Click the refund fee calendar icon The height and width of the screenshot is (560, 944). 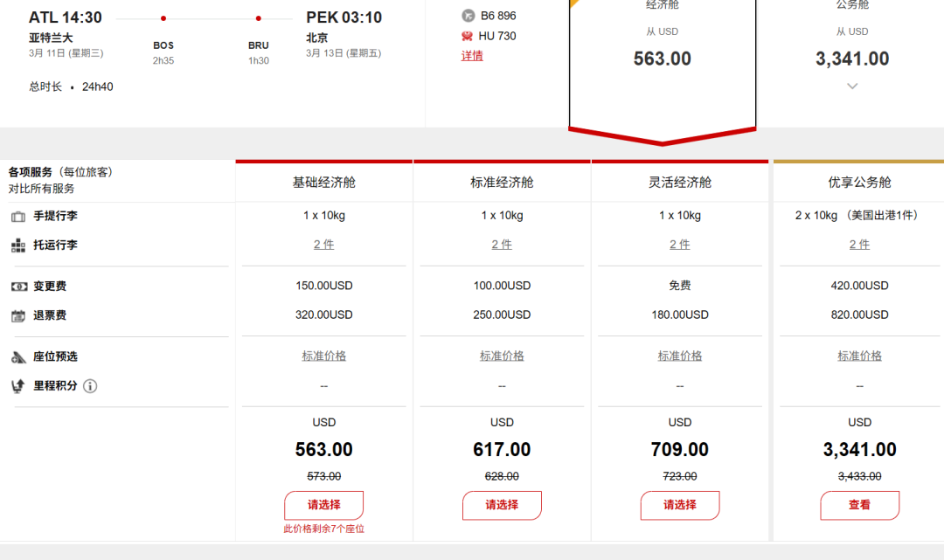click(x=18, y=315)
